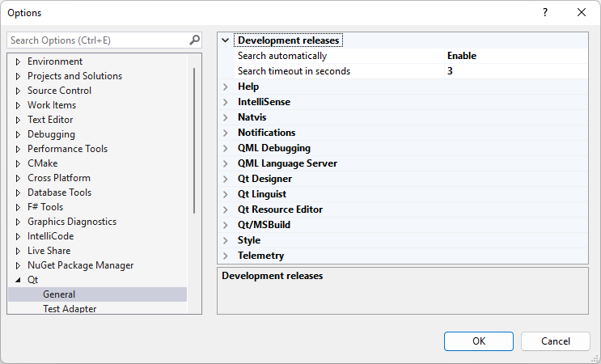
Task: Select Projects and Solutions category
Action: (74, 76)
